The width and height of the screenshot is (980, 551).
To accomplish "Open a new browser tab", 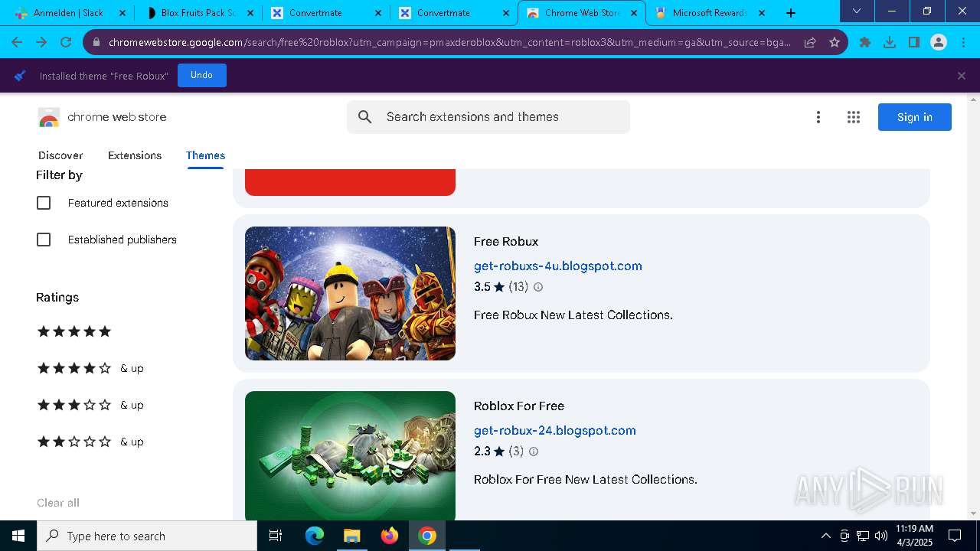I will [x=791, y=13].
